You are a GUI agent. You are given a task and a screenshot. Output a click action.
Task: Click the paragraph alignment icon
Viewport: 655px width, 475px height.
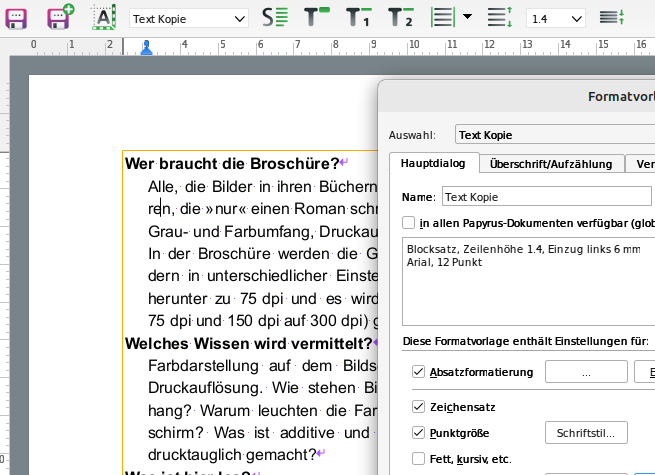[442, 18]
